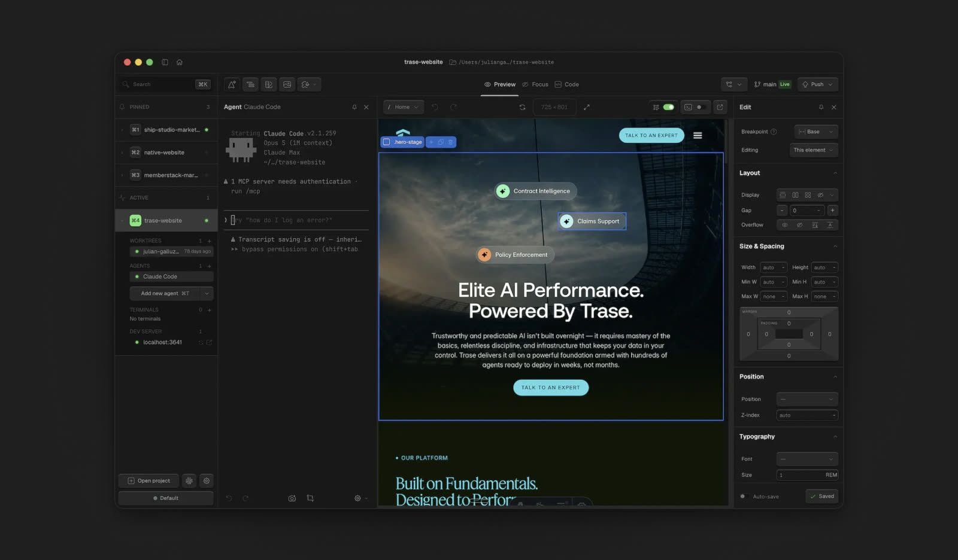958x560 pixels.
Task: Expand preview with the fullscreen arrows icon
Action: [x=587, y=107]
